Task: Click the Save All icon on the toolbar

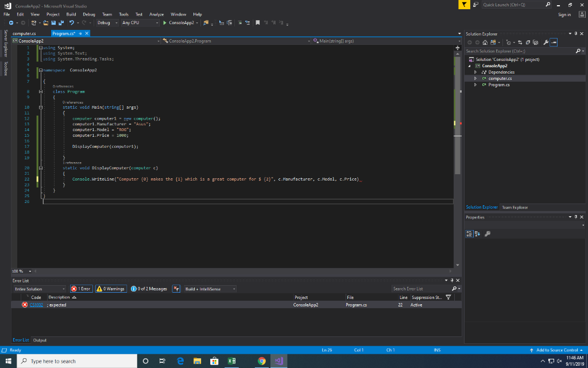Action: click(61, 24)
